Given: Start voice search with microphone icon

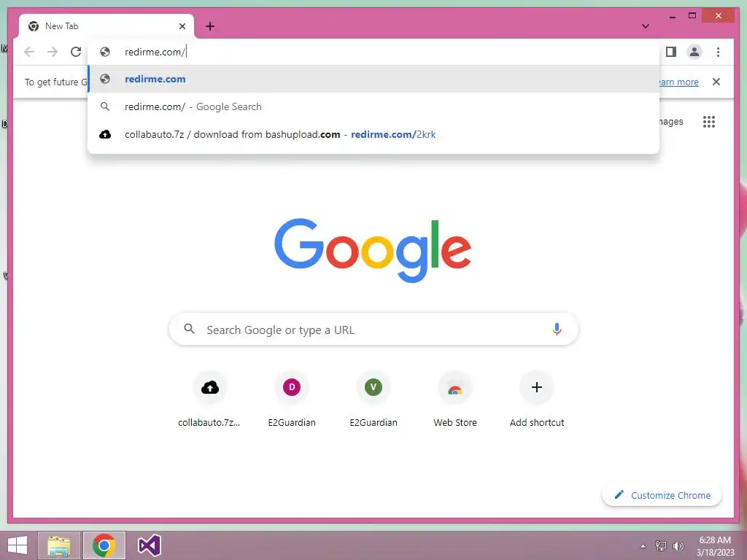Looking at the screenshot, I should (557, 329).
